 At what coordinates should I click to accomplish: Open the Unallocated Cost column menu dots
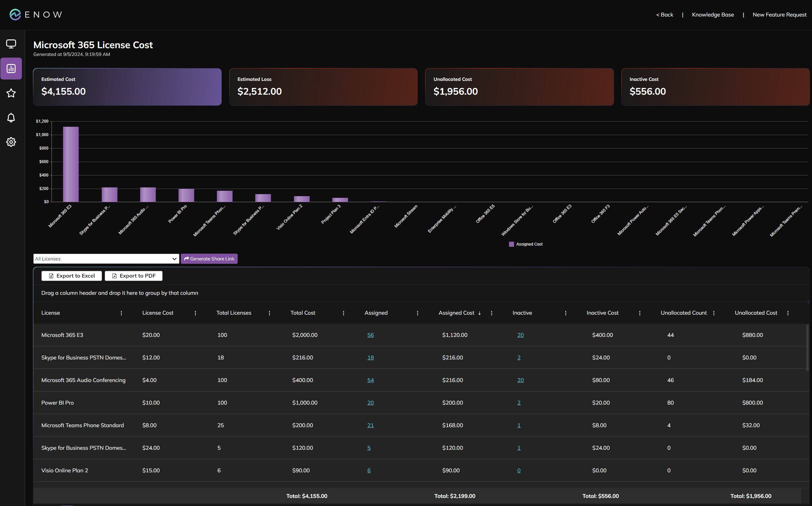788,313
